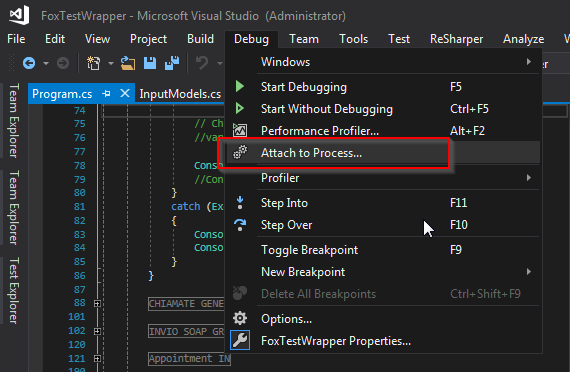Choose Attach to Process... menu item
Image resolution: width=570 pixels, height=372 pixels.
(384, 153)
